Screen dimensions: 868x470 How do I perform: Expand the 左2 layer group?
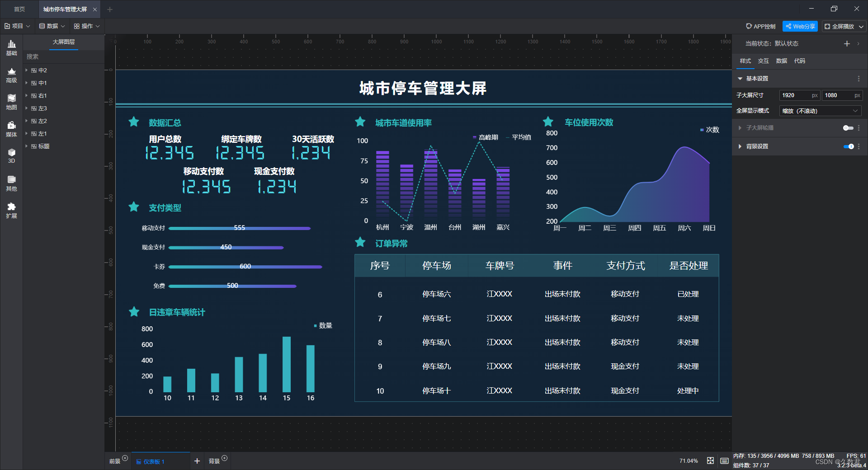27,121
